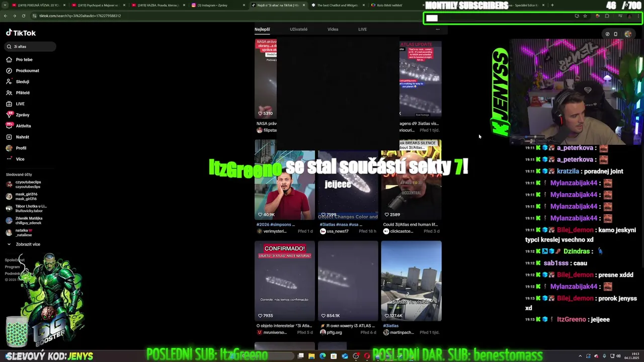Click the browser back arrow

tap(6, 16)
